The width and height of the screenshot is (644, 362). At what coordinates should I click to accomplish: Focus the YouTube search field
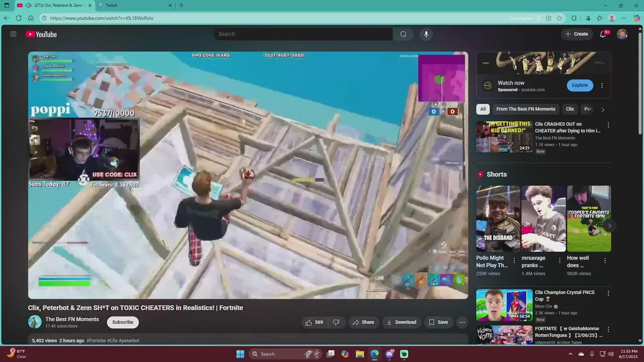point(303,34)
